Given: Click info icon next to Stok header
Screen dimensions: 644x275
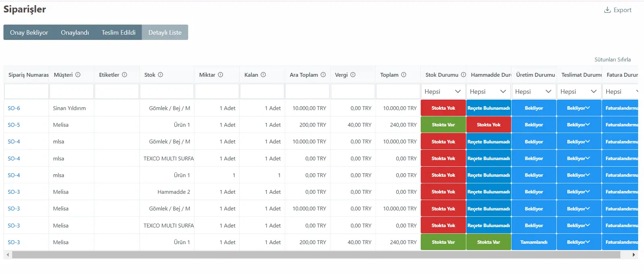Looking at the screenshot, I should click(x=160, y=75).
